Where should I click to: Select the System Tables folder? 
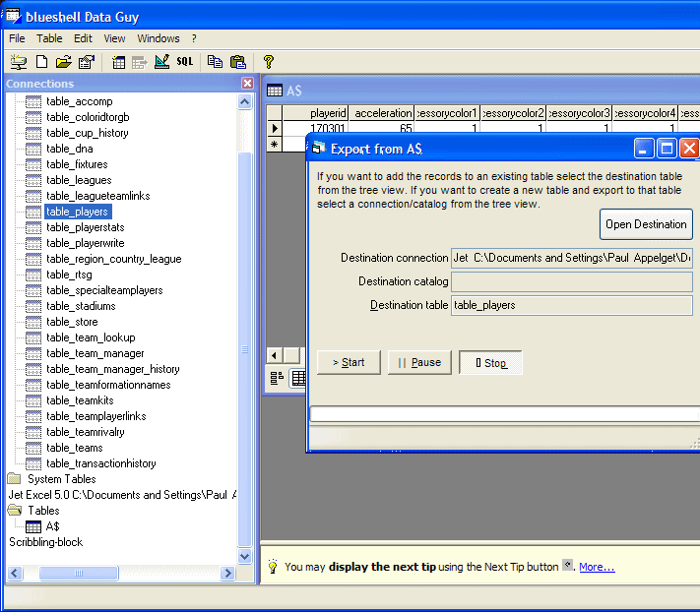(x=61, y=479)
